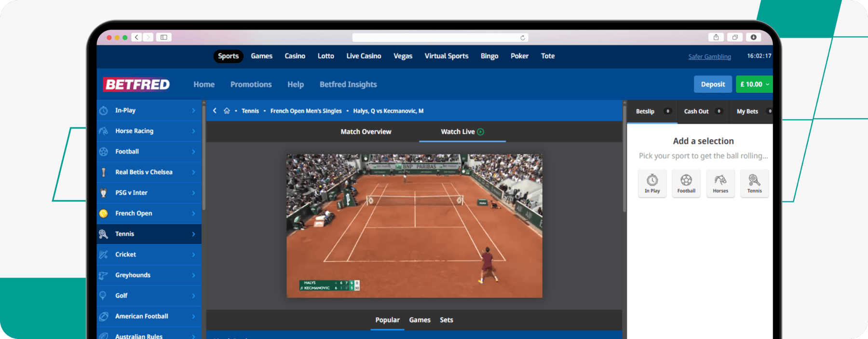Select the Horses betslip shortcut

[x=720, y=184]
